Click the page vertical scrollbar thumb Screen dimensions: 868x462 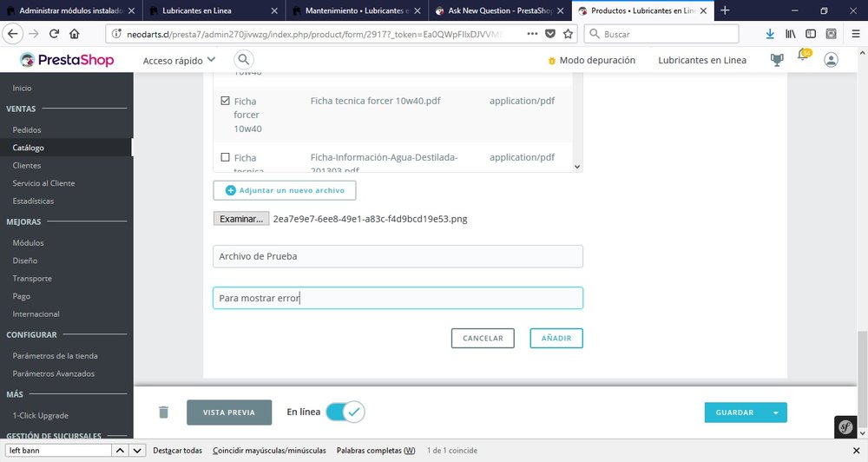pyautogui.click(x=861, y=379)
